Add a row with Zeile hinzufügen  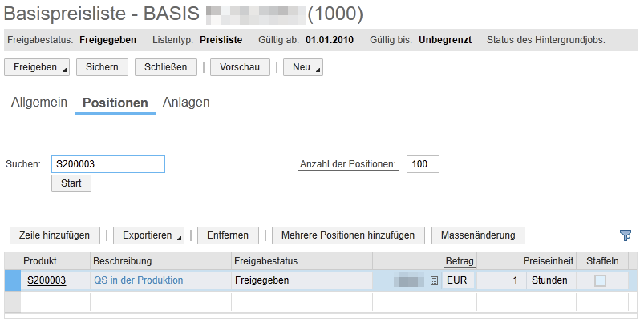click(55, 235)
